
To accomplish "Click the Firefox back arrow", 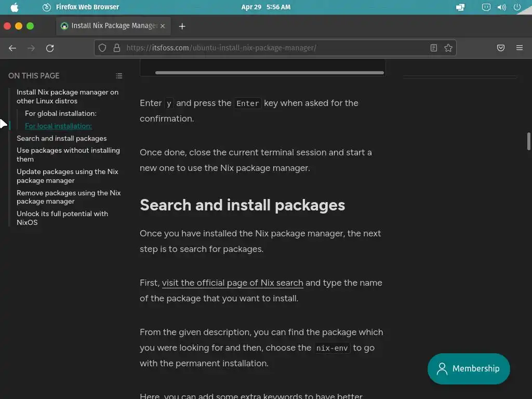I will click(x=12, y=48).
